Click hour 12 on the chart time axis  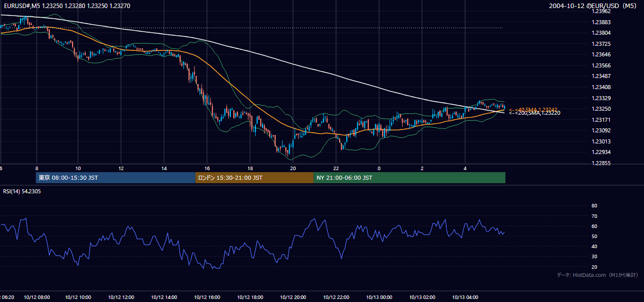[121, 168]
